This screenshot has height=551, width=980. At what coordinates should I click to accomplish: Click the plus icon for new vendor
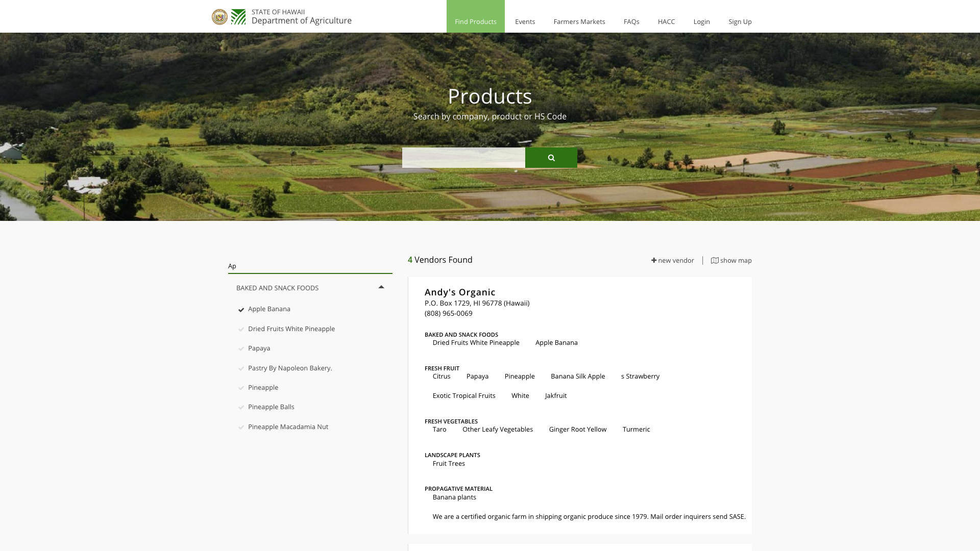(x=654, y=260)
